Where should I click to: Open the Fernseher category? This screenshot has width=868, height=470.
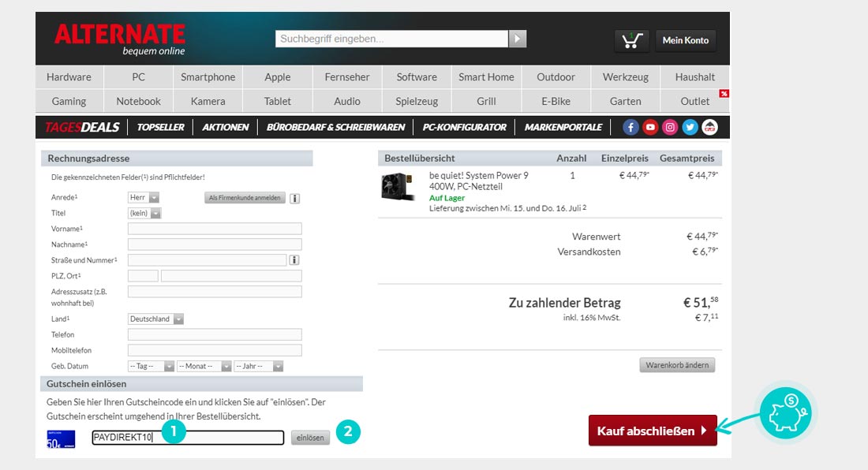click(347, 76)
